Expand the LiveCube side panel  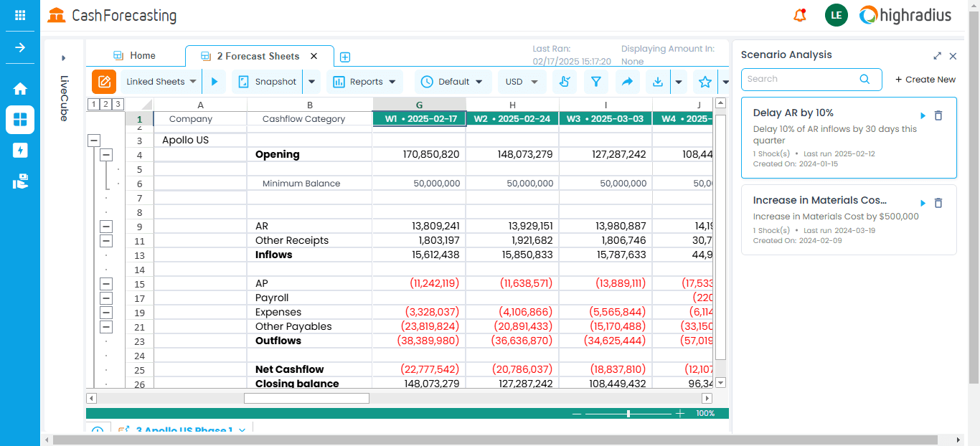[x=63, y=58]
